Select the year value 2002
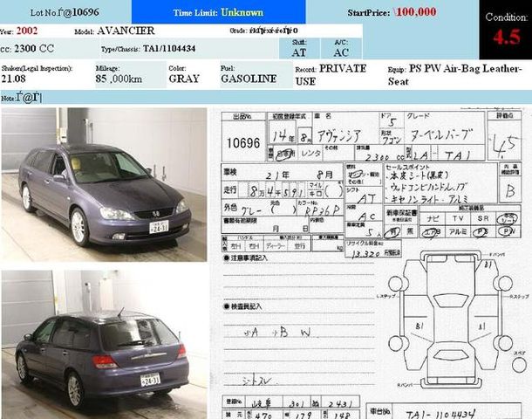The image size is (532, 419). [27, 31]
